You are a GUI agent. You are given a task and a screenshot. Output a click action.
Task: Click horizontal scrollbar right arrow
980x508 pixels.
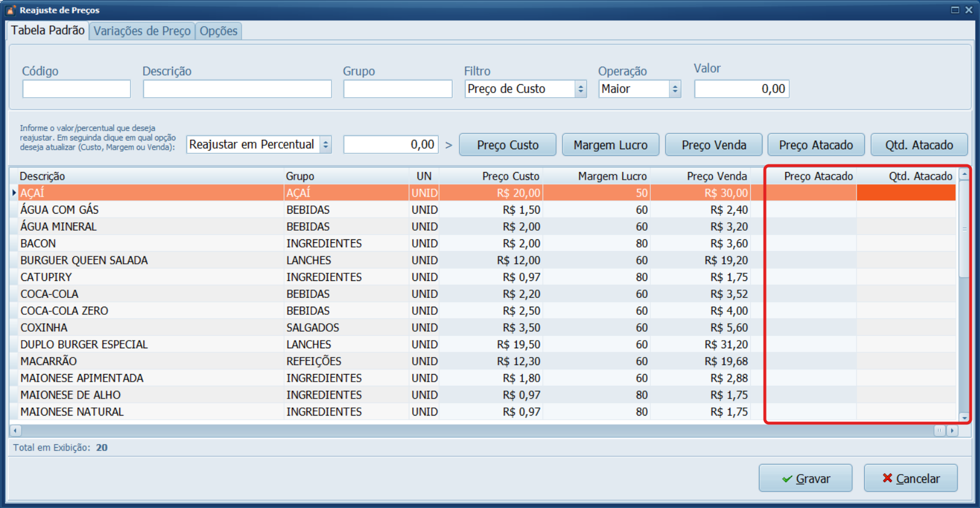pyautogui.click(x=952, y=431)
